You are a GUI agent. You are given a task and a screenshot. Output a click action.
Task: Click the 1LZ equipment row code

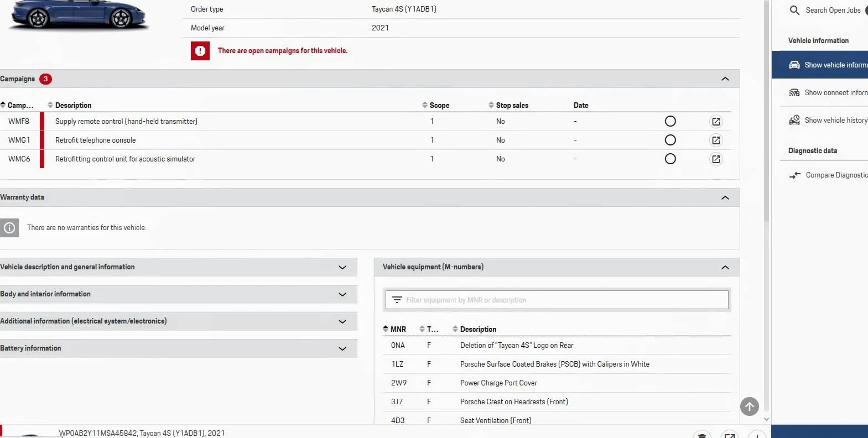point(397,364)
